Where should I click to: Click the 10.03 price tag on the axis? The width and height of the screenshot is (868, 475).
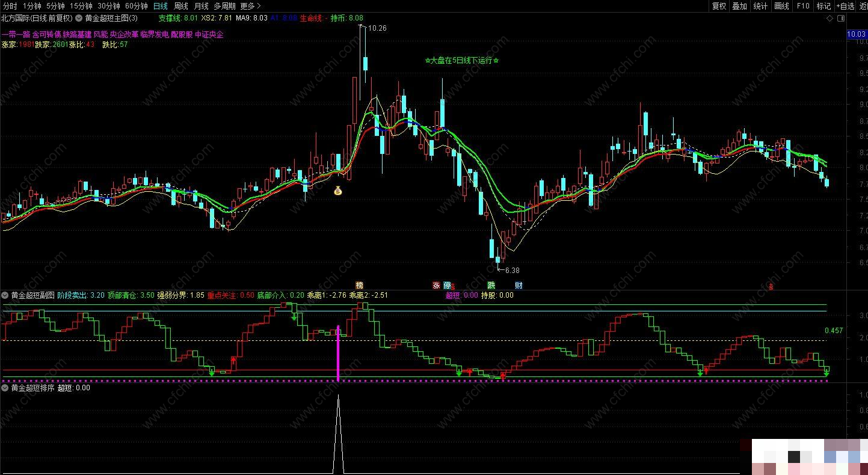click(x=856, y=35)
